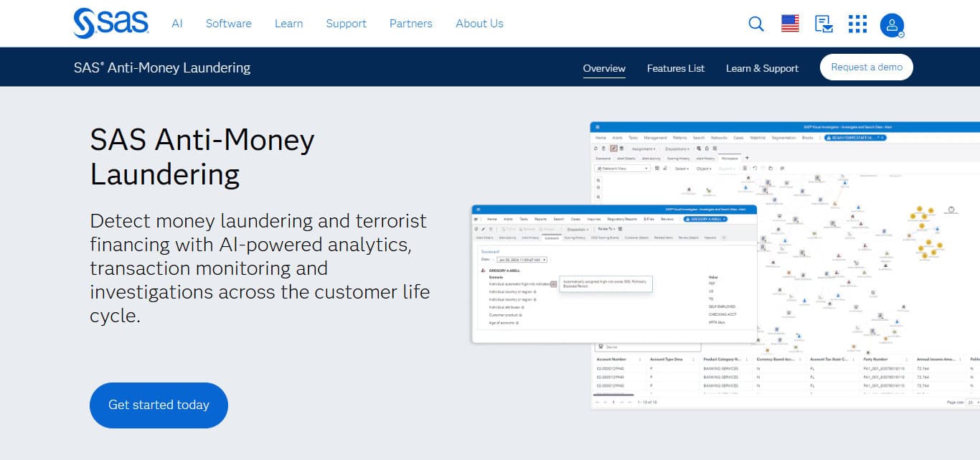The height and width of the screenshot is (460, 980).
Task: Click the network graph product screenshot
Action: click(x=785, y=265)
